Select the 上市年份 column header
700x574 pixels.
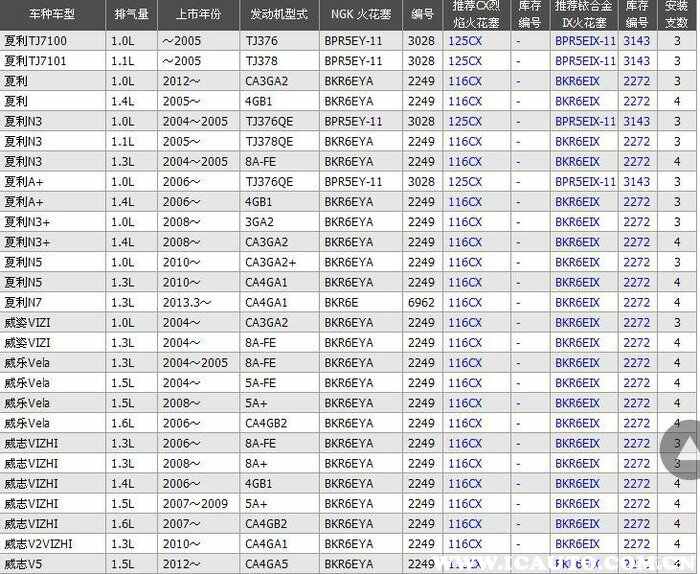tap(198, 15)
